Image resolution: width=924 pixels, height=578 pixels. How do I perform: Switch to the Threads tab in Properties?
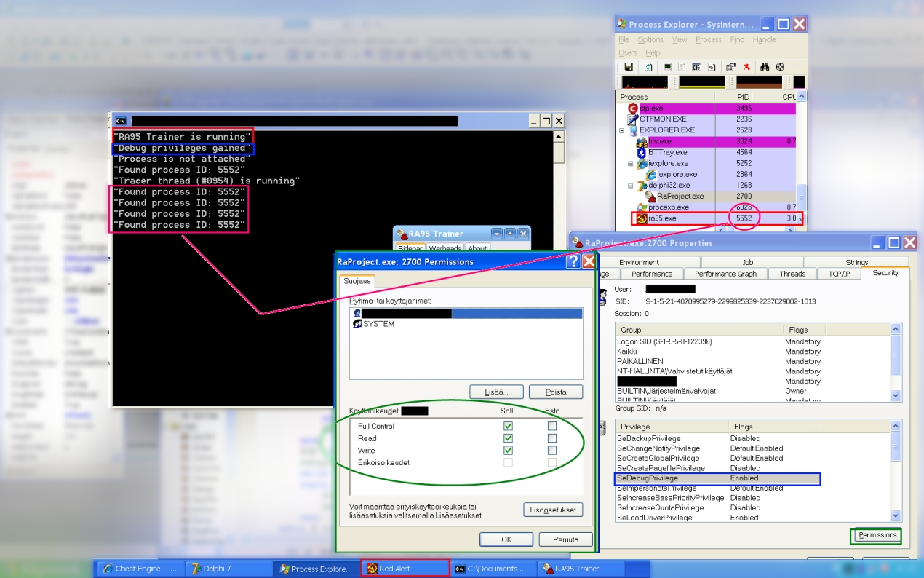coord(792,274)
